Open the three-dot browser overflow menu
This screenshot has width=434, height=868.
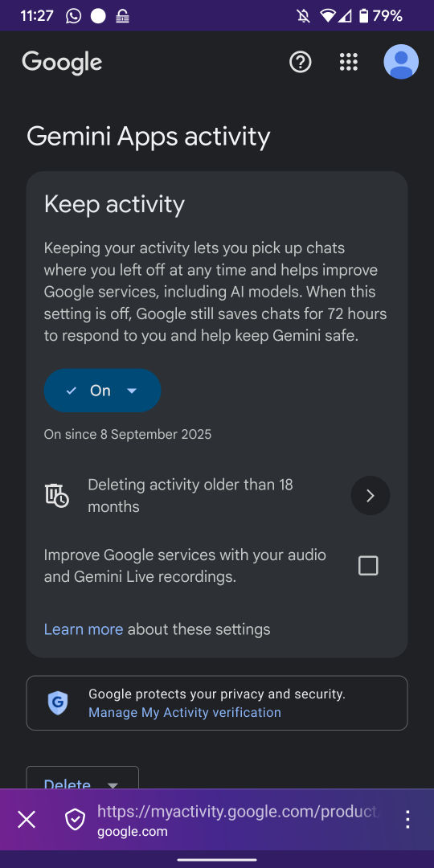408,819
